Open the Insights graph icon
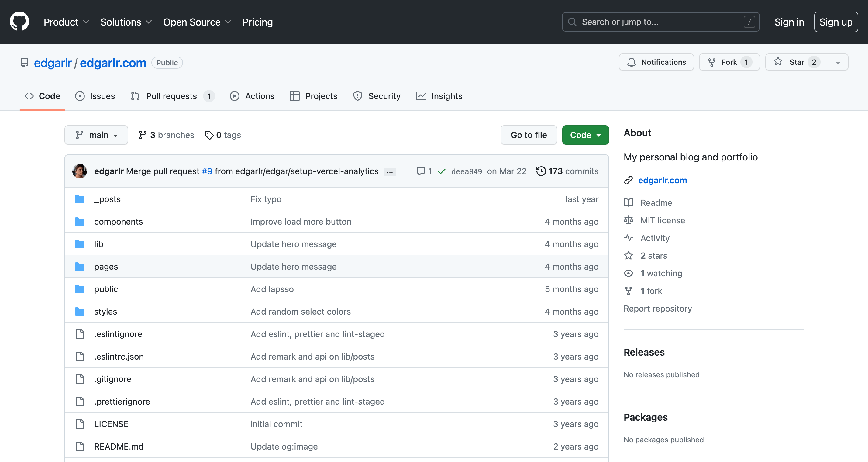The width and height of the screenshot is (868, 462). tap(421, 96)
